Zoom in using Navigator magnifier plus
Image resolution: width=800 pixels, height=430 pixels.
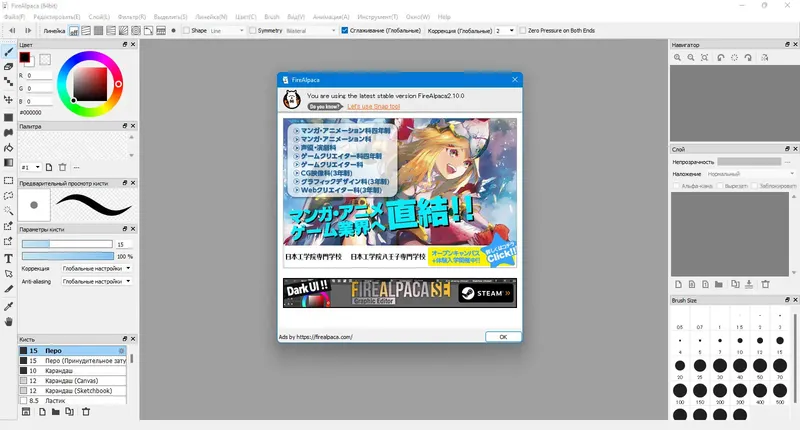coord(678,58)
